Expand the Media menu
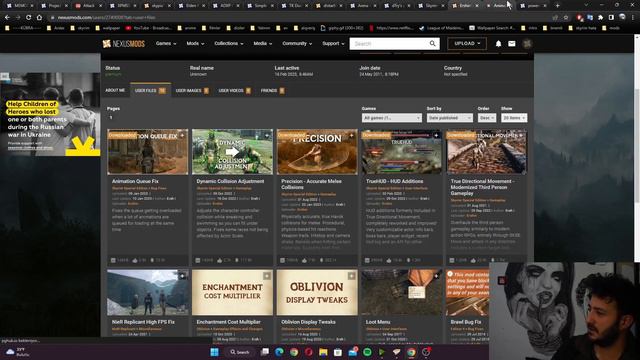640x360 pixels. (262, 43)
